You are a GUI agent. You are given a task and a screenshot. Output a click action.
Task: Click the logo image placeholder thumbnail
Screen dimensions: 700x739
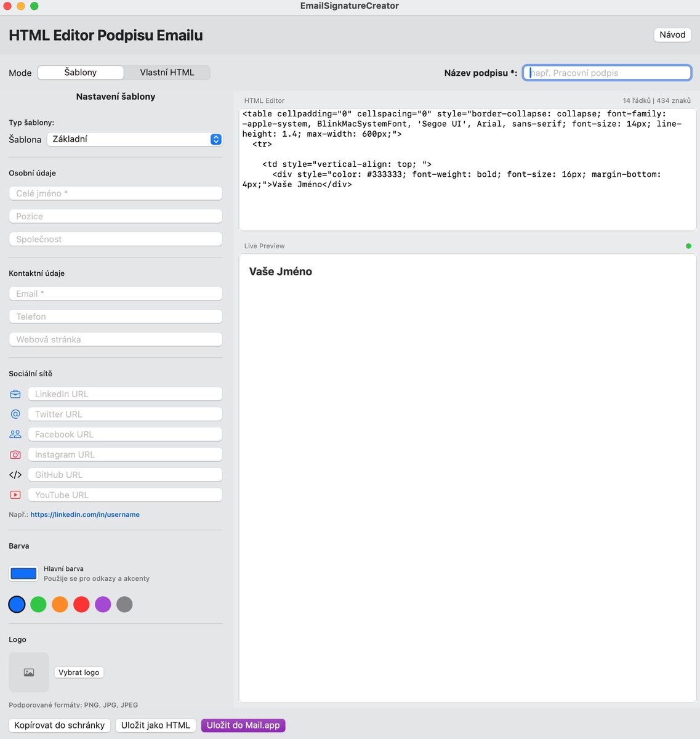29,672
